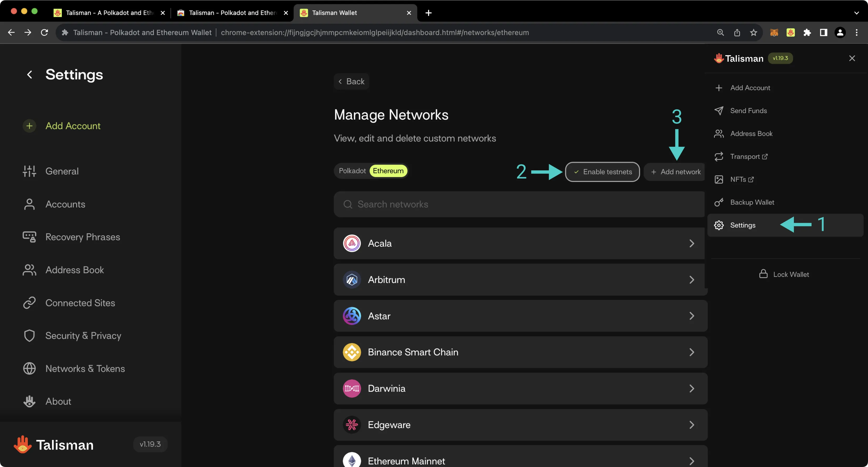Click the Networks & Tokens globe icon

(29, 369)
